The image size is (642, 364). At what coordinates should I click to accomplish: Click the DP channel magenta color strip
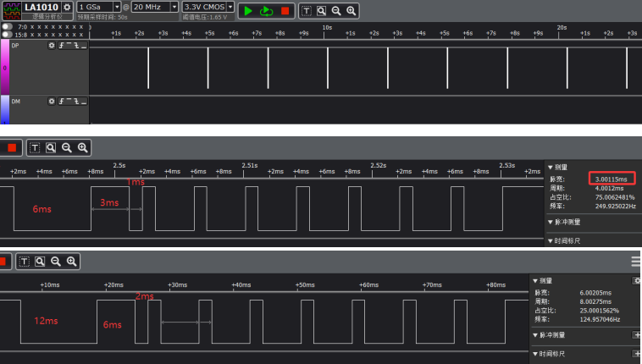click(5, 68)
